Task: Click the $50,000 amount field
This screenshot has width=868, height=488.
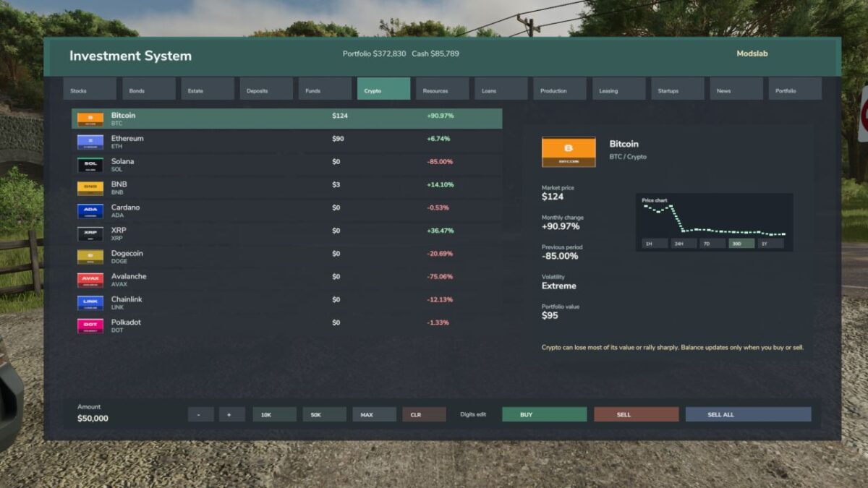Action: pos(93,418)
